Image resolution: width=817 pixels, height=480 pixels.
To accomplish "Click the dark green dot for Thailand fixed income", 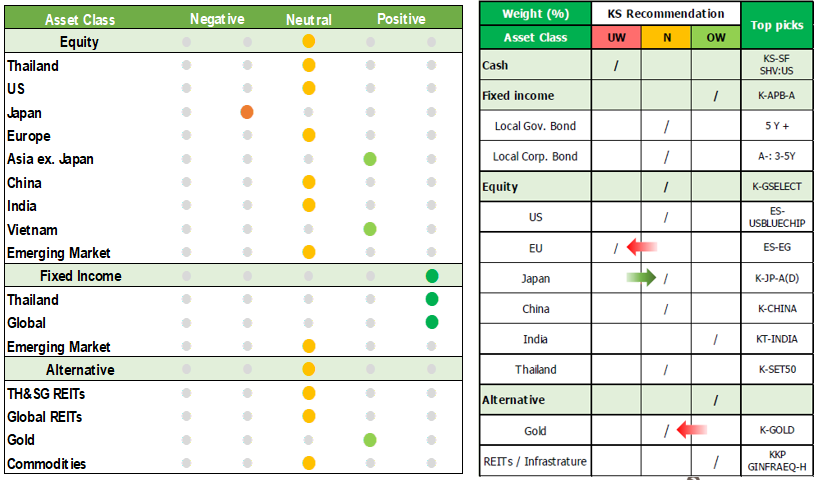I will (x=431, y=299).
